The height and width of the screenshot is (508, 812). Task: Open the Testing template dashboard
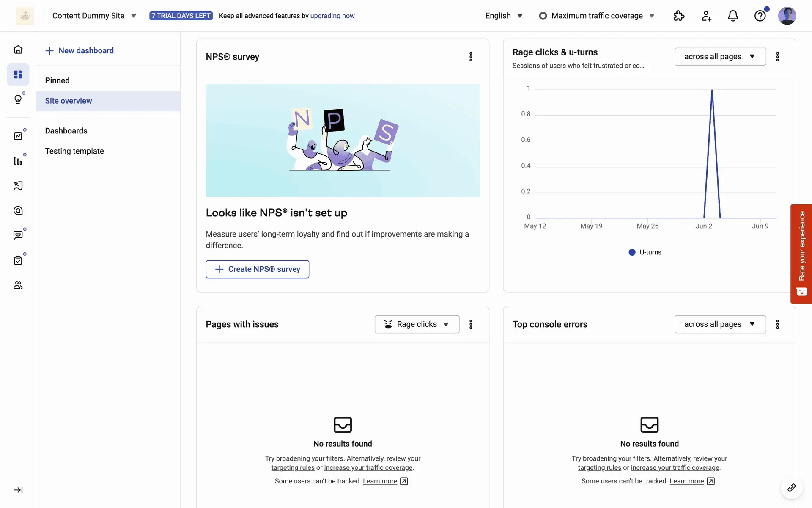click(x=74, y=151)
